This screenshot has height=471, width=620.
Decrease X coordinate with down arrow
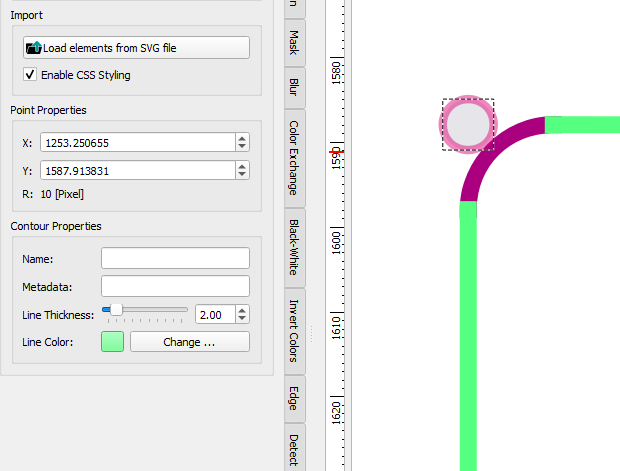[243, 147]
